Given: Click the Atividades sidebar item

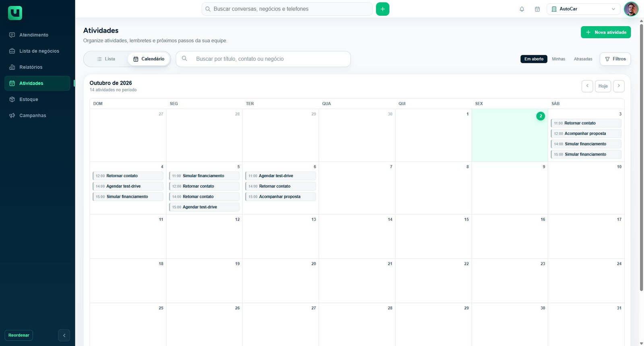Looking at the screenshot, I should (x=37, y=83).
